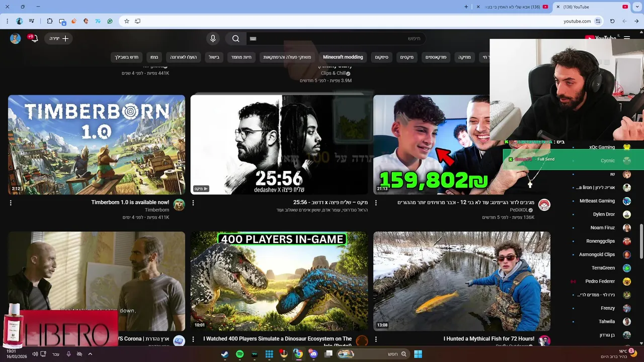Open the on-screen keyboard icon in the search box
The image size is (644, 362).
[253, 39]
